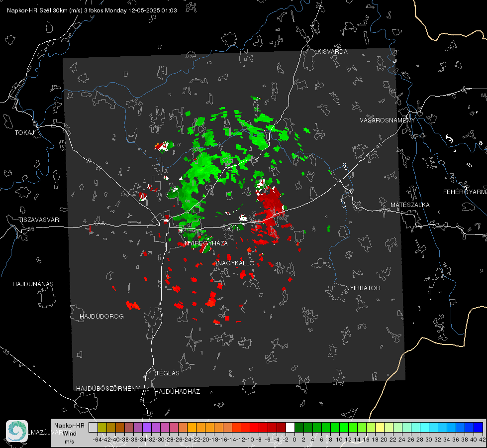Select the HAJDÚNÁNÁS label

[x=33, y=284]
